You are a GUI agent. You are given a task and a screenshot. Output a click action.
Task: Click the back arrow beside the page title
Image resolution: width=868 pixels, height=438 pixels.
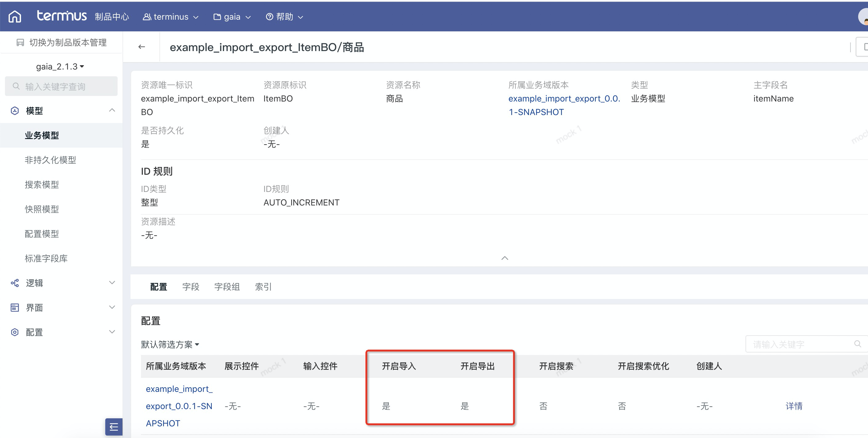[142, 47]
